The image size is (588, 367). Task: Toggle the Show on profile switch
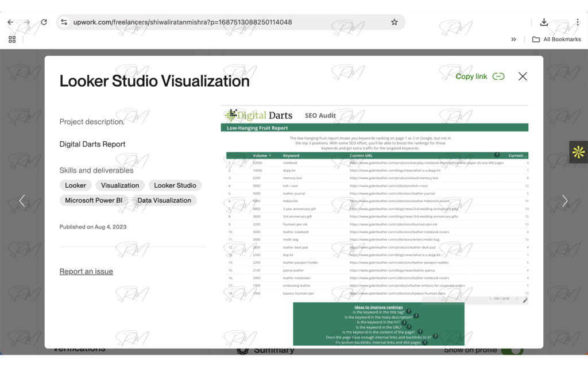click(x=513, y=350)
